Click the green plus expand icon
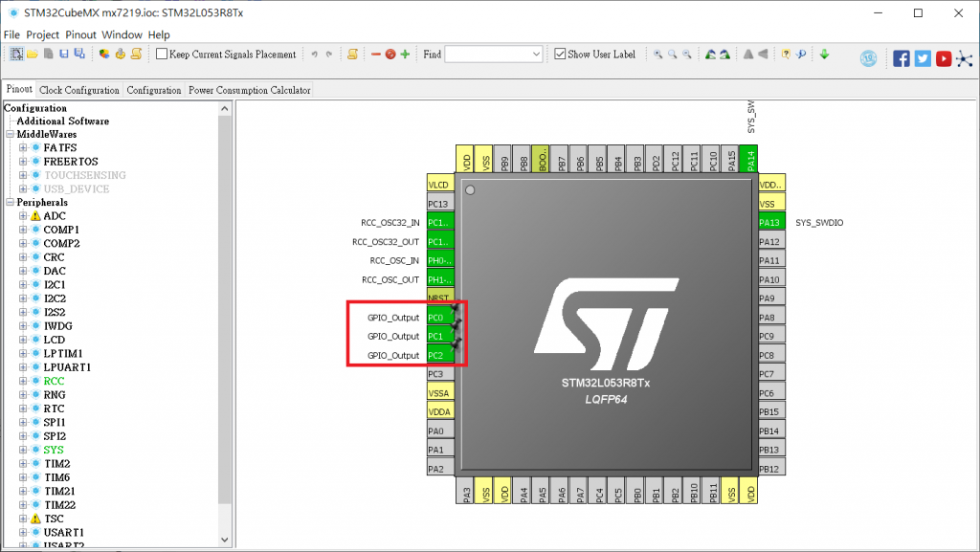The width and height of the screenshot is (980, 552). [x=405, y=55]
